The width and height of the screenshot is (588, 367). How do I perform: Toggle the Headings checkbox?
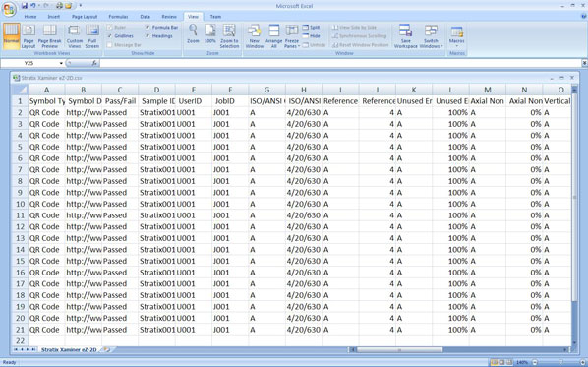pos(147,36)
